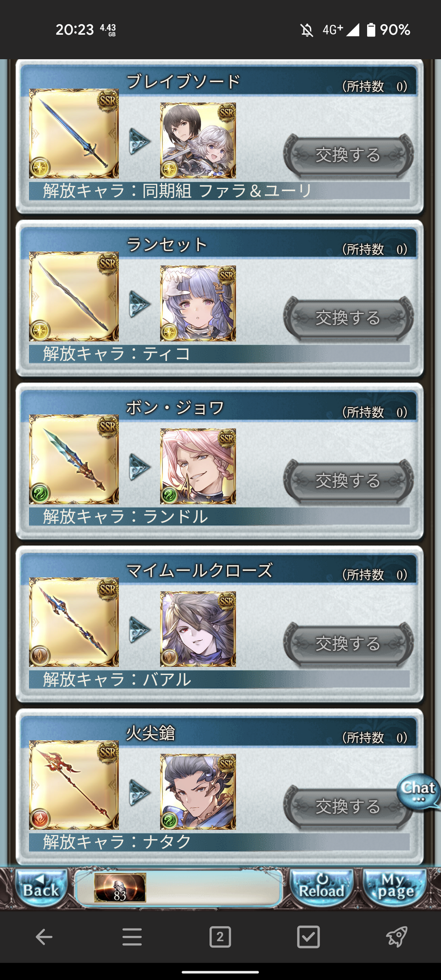Open the ナタク character portrait
This screenshot has width=441, height=980.
coord(198,791)
